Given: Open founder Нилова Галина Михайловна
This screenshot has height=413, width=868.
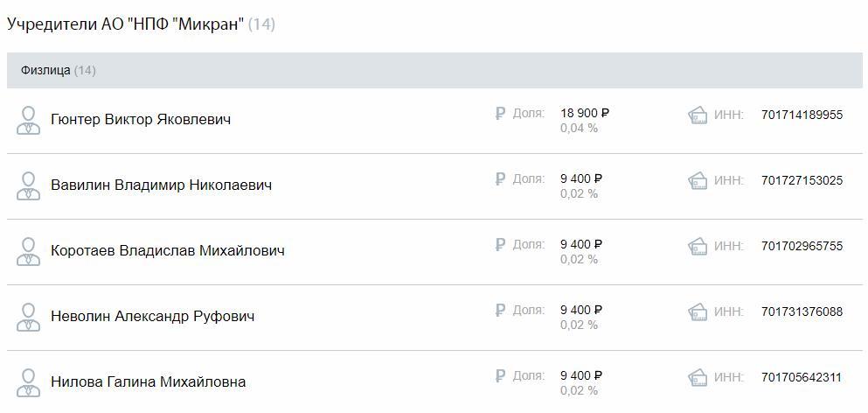Looking at the screenshot, I should tap(149, 382).
